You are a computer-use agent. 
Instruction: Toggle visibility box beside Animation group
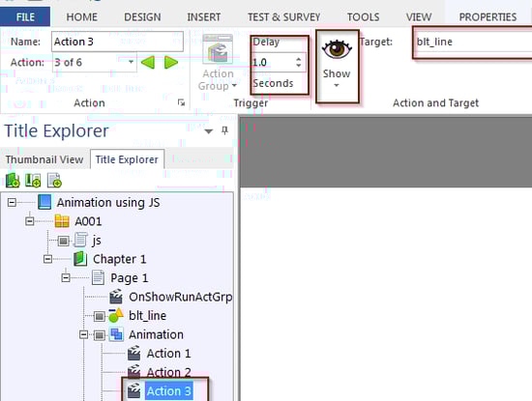[99, 335]
